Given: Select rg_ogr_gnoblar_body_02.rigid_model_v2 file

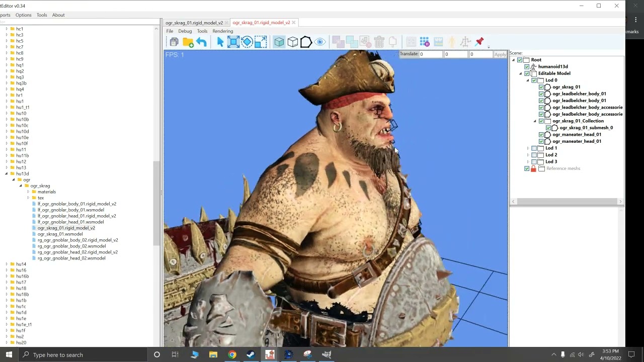Looking at the screenshot, I should [x=77, y=240].
